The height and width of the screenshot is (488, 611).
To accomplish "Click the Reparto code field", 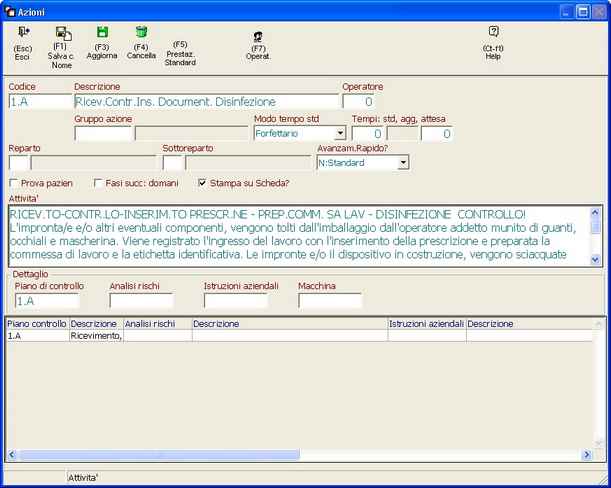I will point(19,163).
